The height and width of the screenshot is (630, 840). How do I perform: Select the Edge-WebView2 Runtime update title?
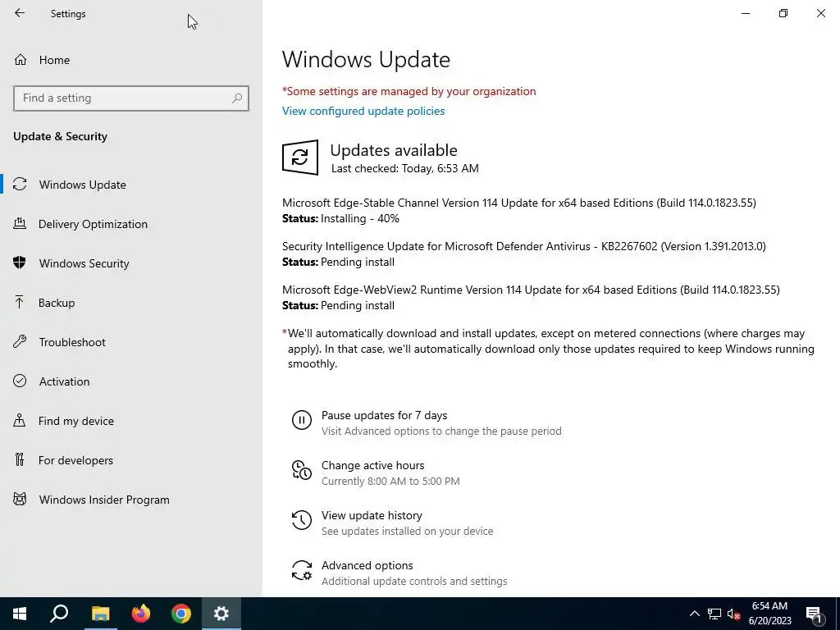pyautogui.click(x=531, y=290)
